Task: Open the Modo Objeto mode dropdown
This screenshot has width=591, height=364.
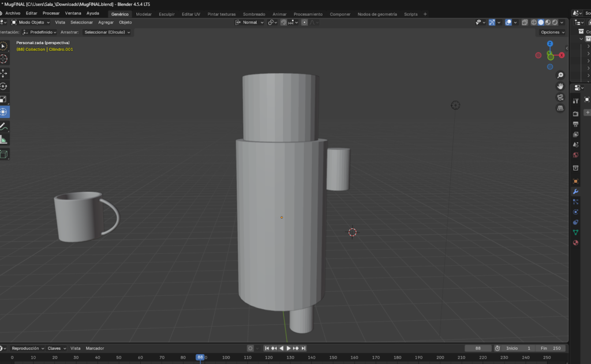Action: [31, 22]
